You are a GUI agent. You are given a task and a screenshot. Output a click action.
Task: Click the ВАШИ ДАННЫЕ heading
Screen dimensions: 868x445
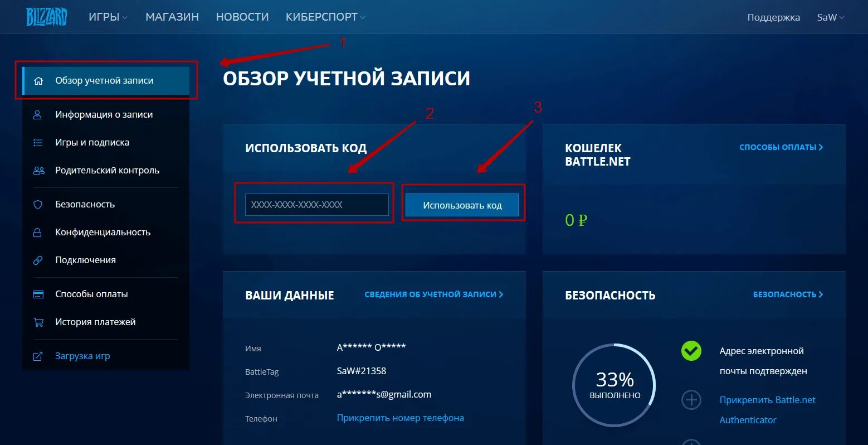pos(290,296)
